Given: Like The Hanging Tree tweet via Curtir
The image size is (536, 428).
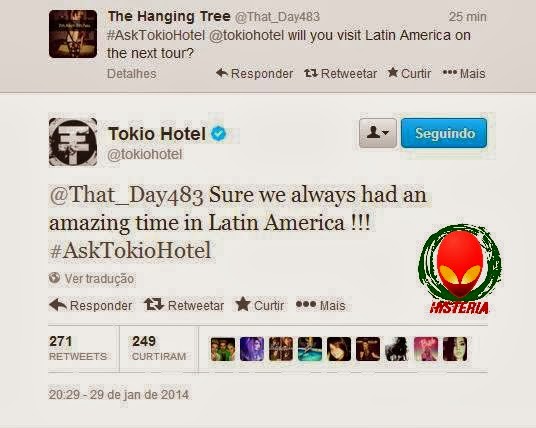Looking at the screenshot, I should pyautogui.click(x=409, y=73).
